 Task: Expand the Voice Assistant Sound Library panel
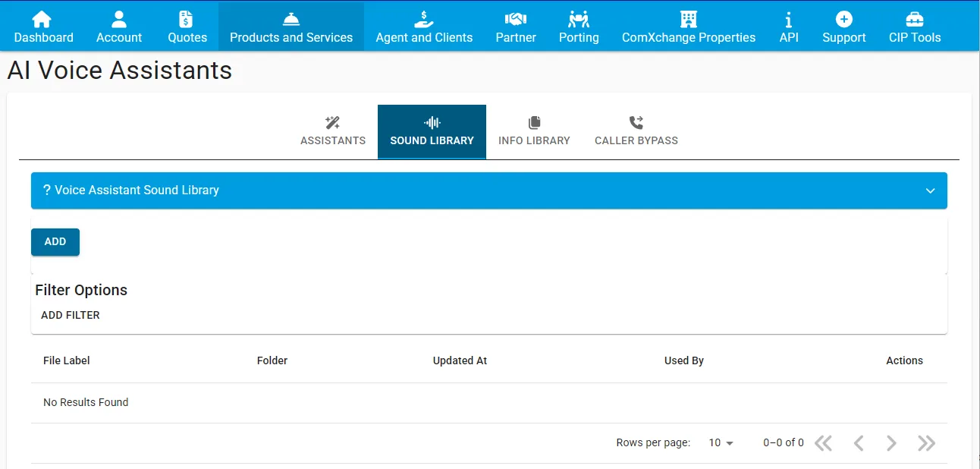(x=489, y=190)
